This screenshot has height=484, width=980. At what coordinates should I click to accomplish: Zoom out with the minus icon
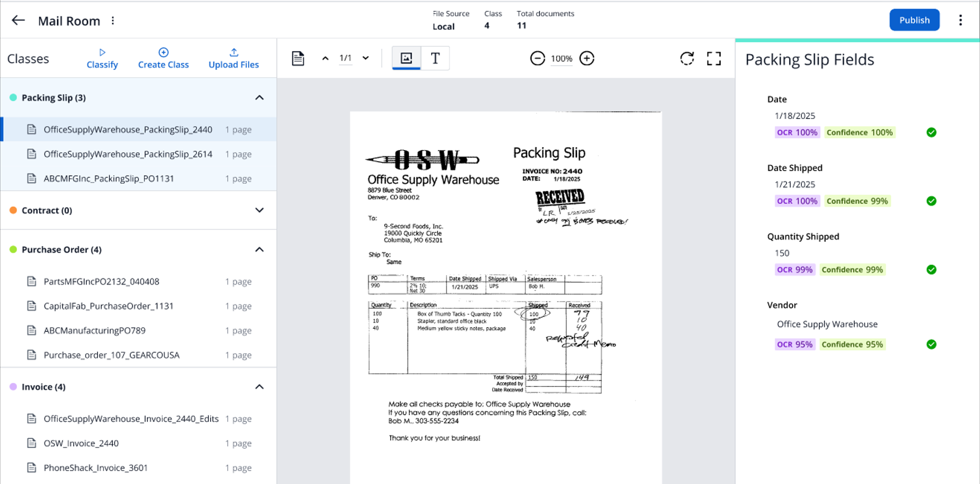[x=537, y=58]
